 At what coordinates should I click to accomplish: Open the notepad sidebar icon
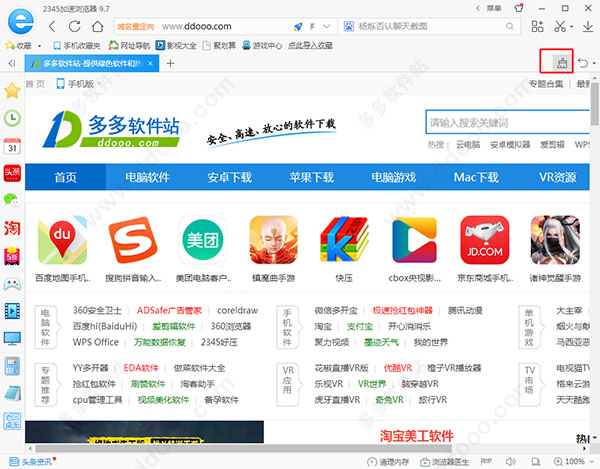coord(12,394)
